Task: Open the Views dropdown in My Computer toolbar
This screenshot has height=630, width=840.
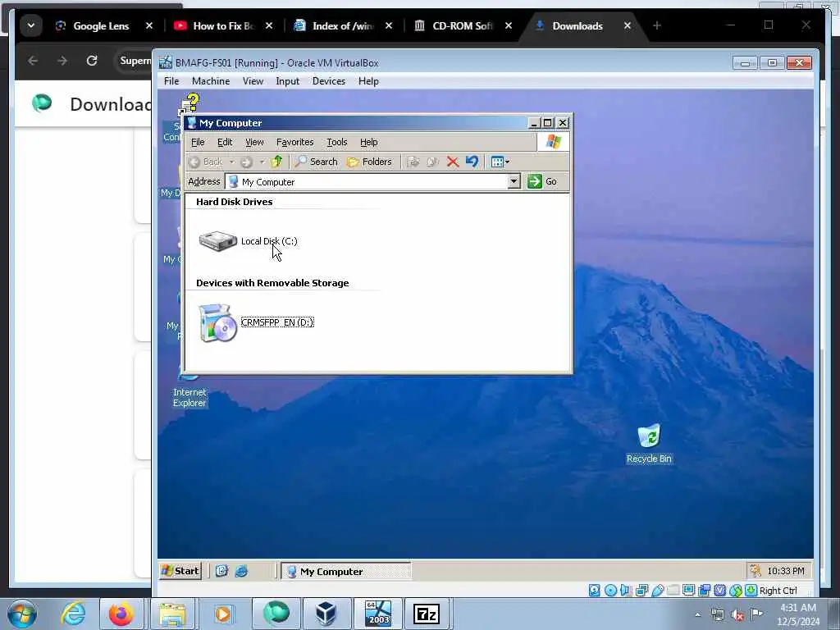Action: coord(500,162)
